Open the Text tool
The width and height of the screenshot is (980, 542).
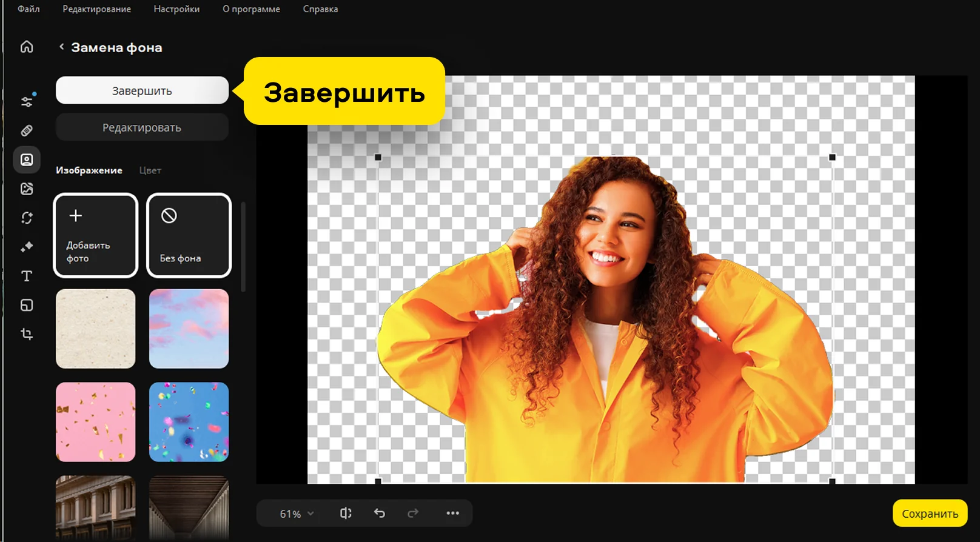(27, 276)
